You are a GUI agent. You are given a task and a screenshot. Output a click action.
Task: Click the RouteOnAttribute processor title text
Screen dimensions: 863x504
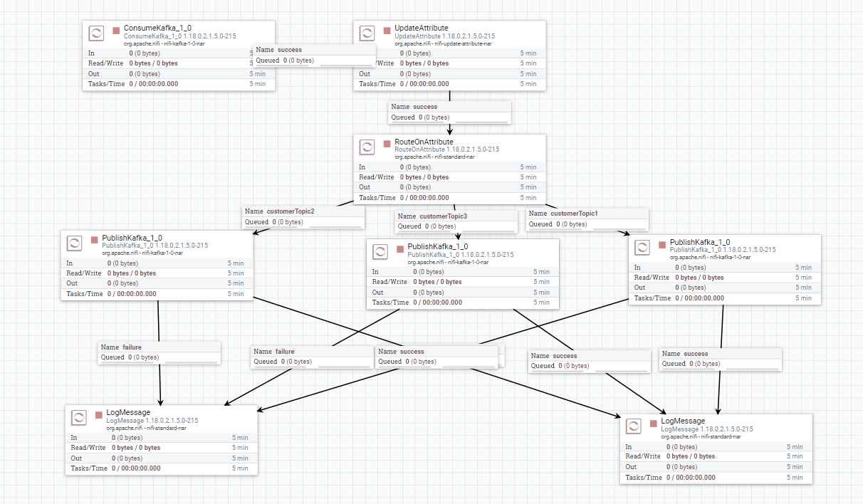coord(424,142)
